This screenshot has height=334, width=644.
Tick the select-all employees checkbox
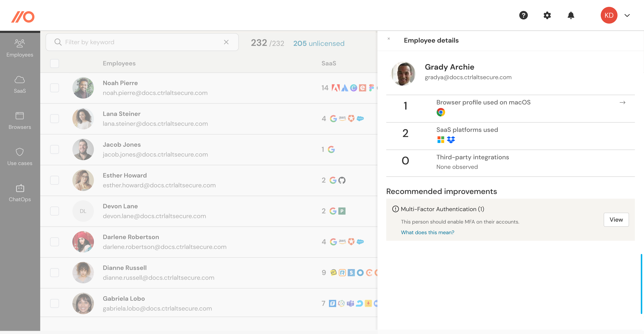(55, 63)
